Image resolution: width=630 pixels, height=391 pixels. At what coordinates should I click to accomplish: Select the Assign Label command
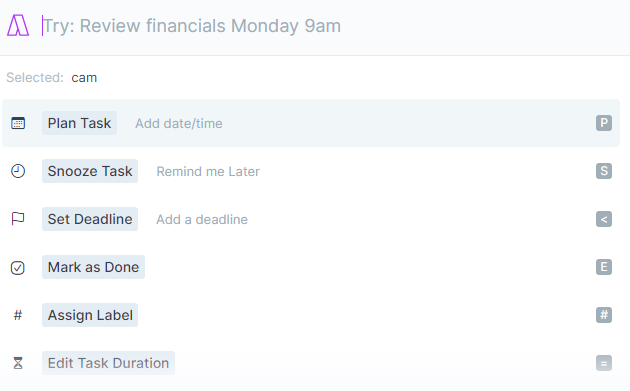(311, 315)
